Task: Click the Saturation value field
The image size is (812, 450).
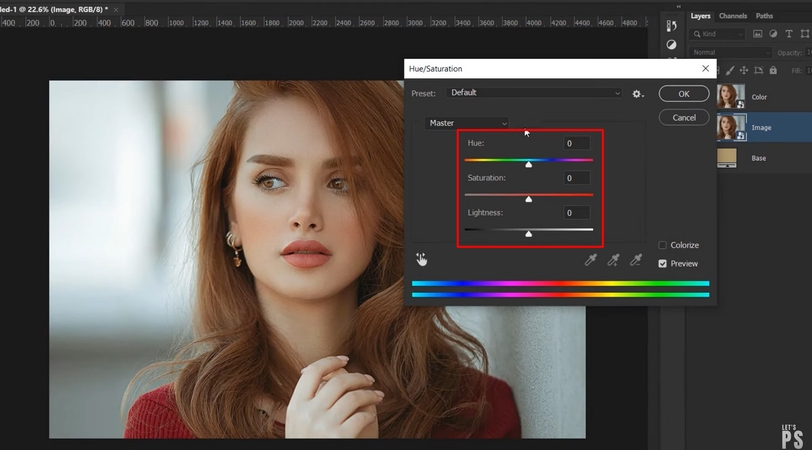Action: (x=577, y=178)
